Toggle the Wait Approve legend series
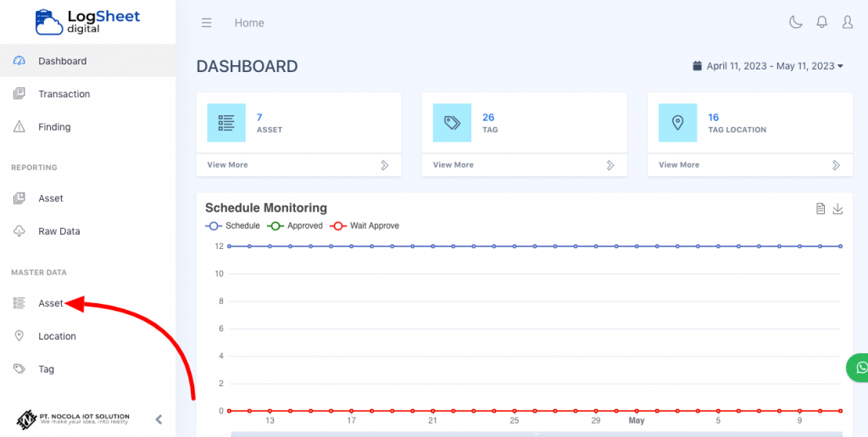This screenshot has height=437, width=868. [x=364, y=225]
